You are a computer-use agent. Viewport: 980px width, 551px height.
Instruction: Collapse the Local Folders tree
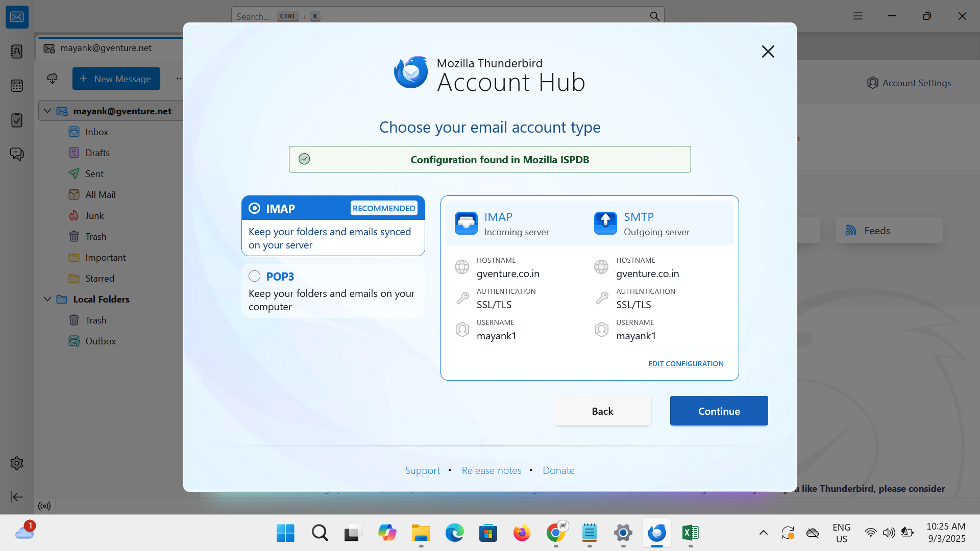click(47, 299)
